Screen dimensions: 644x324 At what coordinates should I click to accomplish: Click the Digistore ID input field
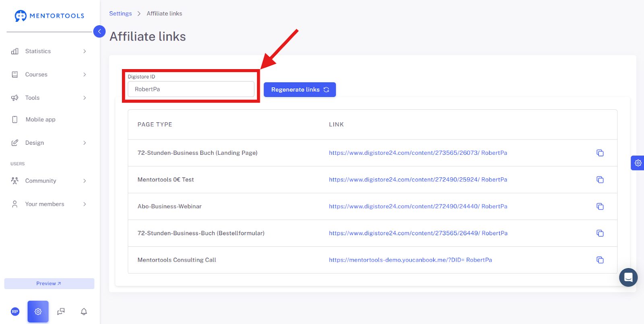tap(191, 89)
